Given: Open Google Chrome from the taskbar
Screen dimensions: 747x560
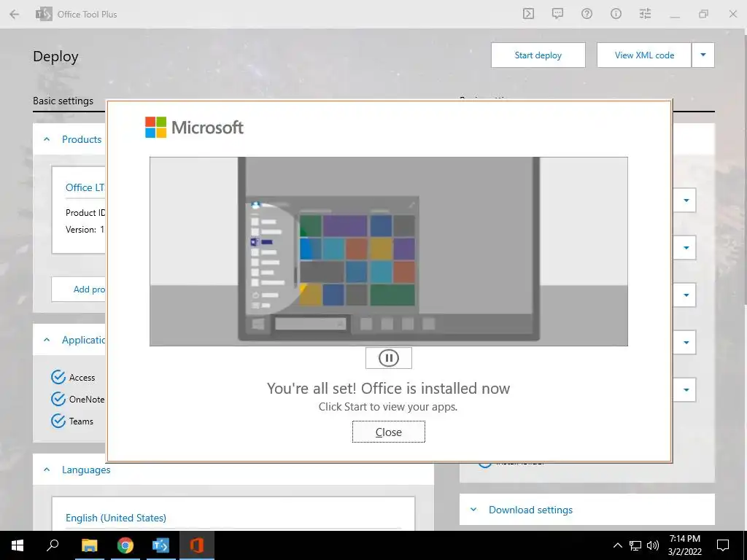Looking at the screenshot, I should (x=125, y=545).
